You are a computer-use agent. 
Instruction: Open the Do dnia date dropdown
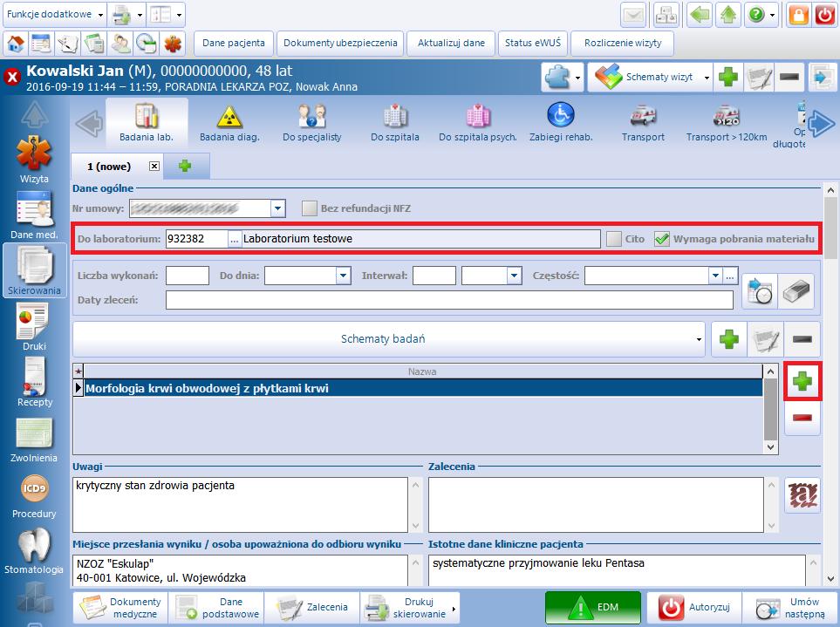(344, 276)
